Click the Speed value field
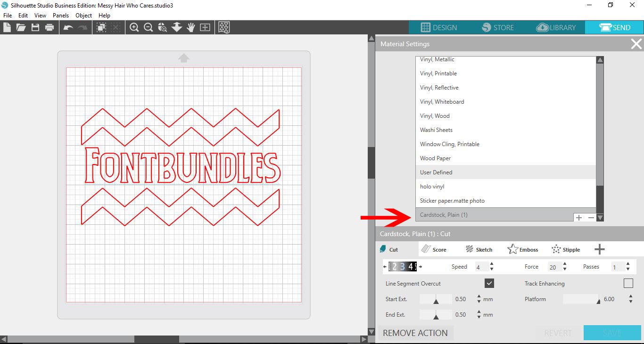 click(x=481, y=267)
